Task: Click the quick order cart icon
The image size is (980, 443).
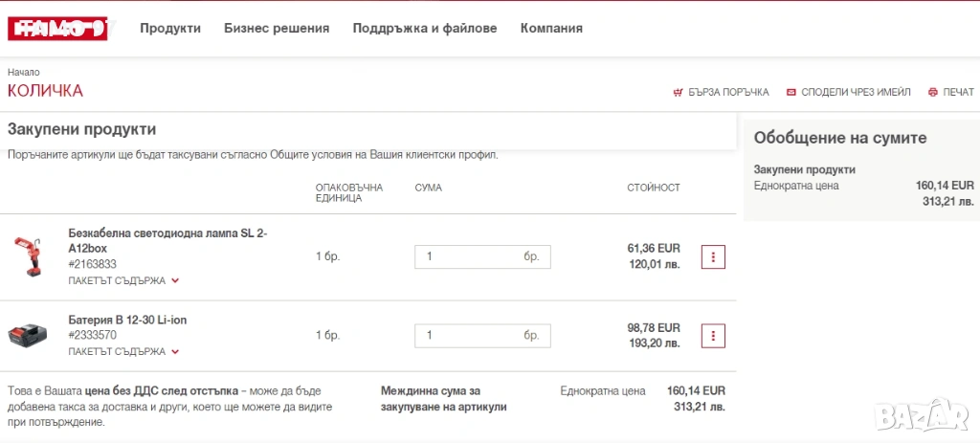Action: (678, 93)
